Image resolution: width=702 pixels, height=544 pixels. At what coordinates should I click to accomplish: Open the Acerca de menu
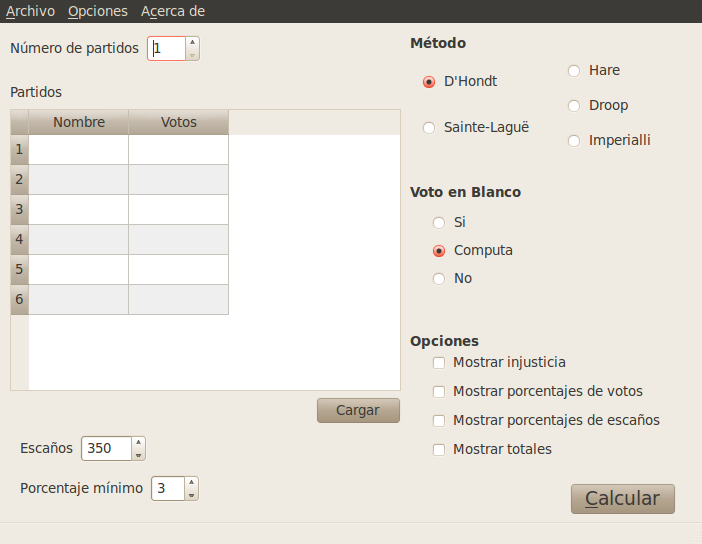173,11
